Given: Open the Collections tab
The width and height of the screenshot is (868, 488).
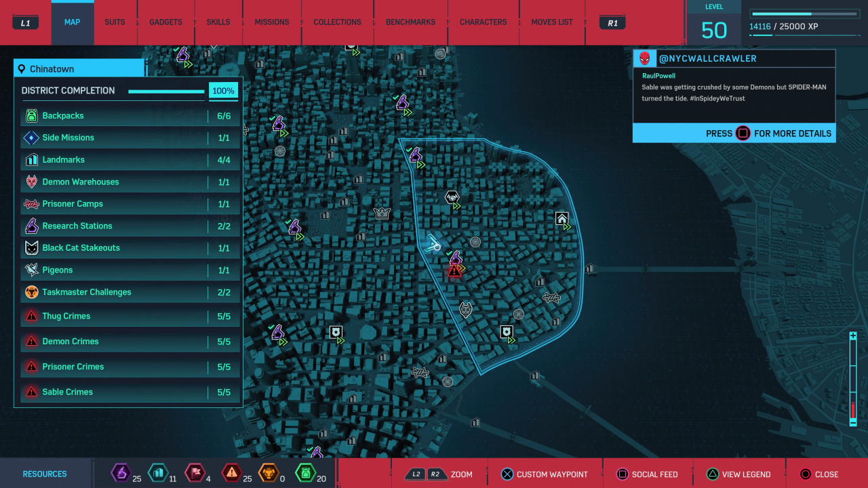Looking at the screenshot, I should pyautogui.click(x=337, y=22).
